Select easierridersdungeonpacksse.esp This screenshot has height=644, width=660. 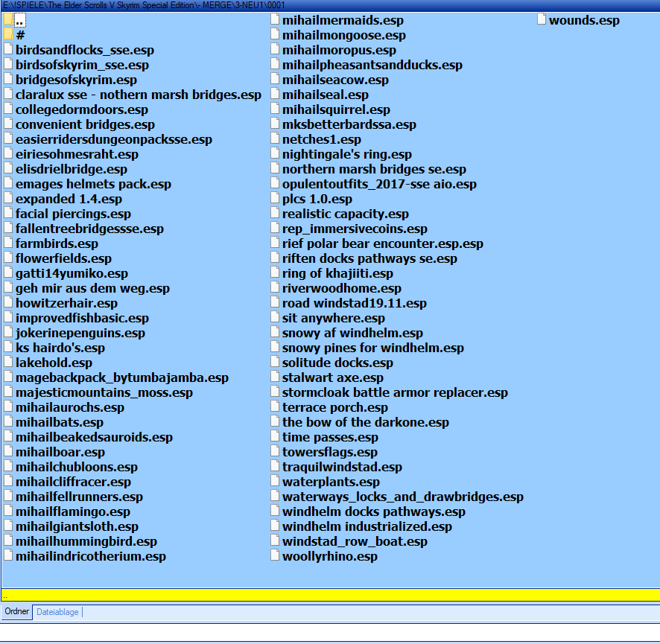point(114,139)
